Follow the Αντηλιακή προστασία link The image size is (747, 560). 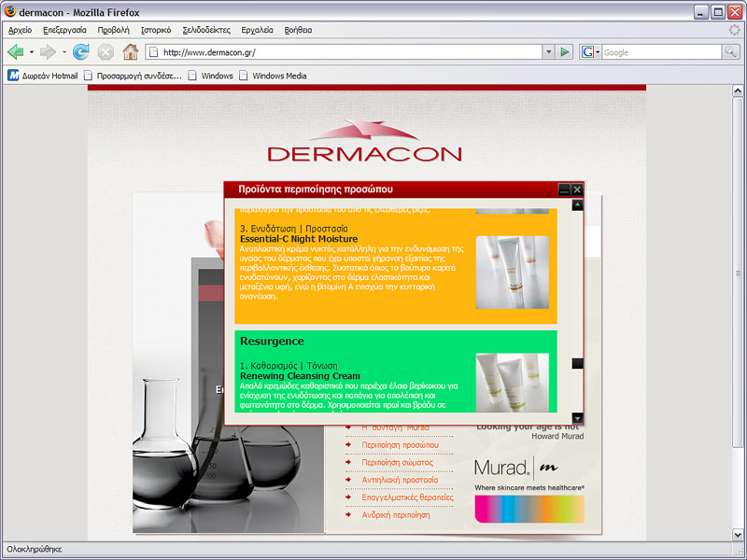click(400, 480)
